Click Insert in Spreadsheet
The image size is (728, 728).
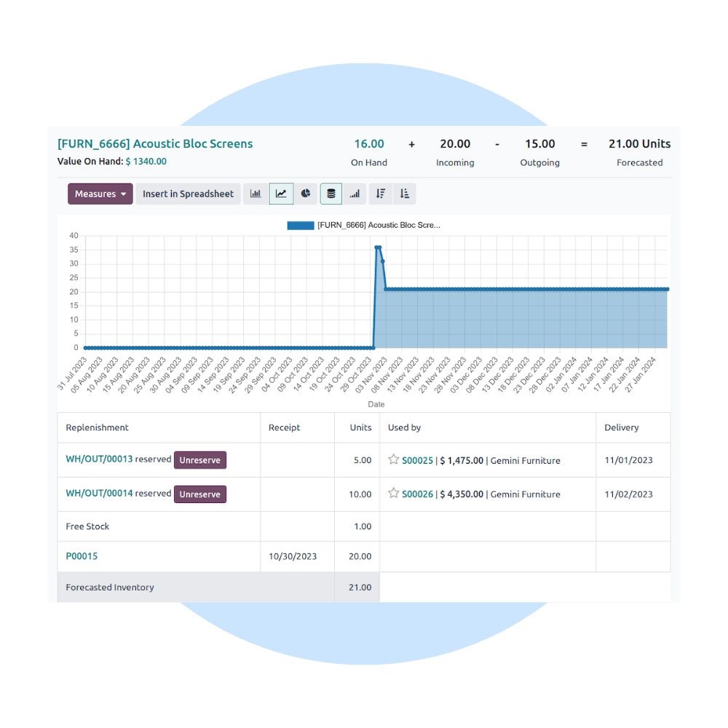click(x=188, y=194)
